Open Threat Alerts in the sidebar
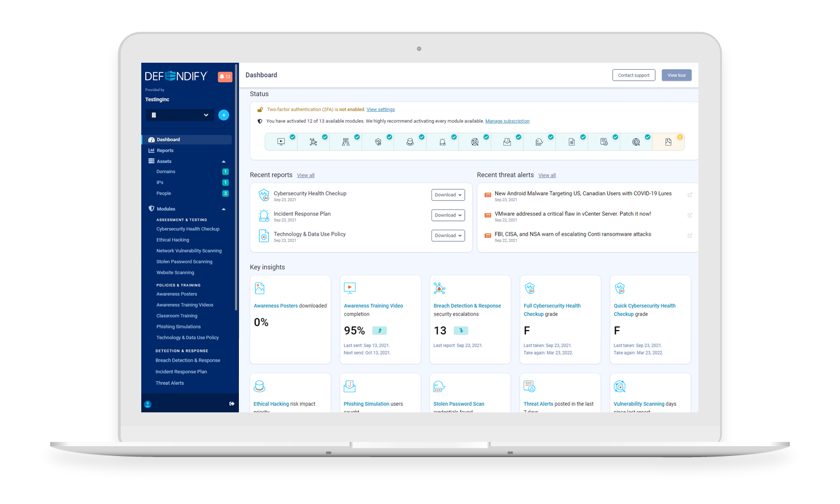Screen dimensions: 840x504 (x=170, y=383)
